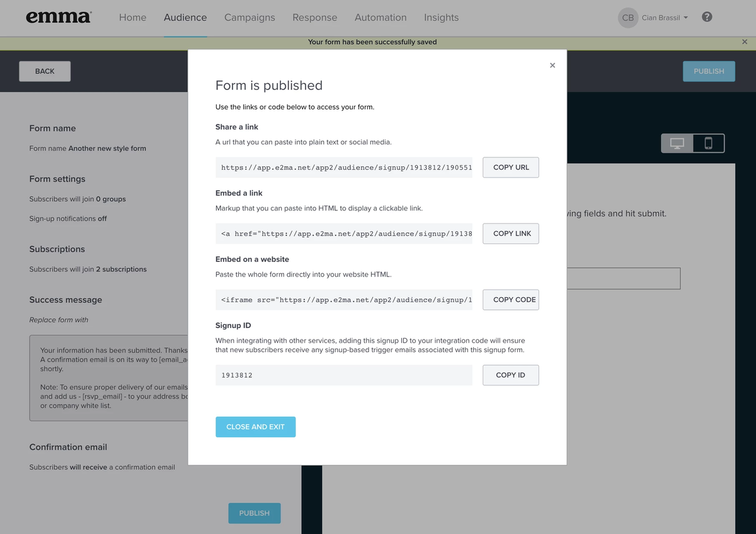Click the active desktop monitor icon
This screenshot has height=534, width=756.
tap(677, 143)
